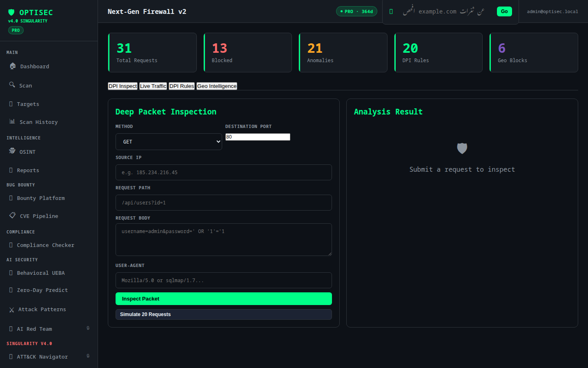Click the Reports sidebar icon
Viewport: 588px width, 368px height.
point(11,170)
